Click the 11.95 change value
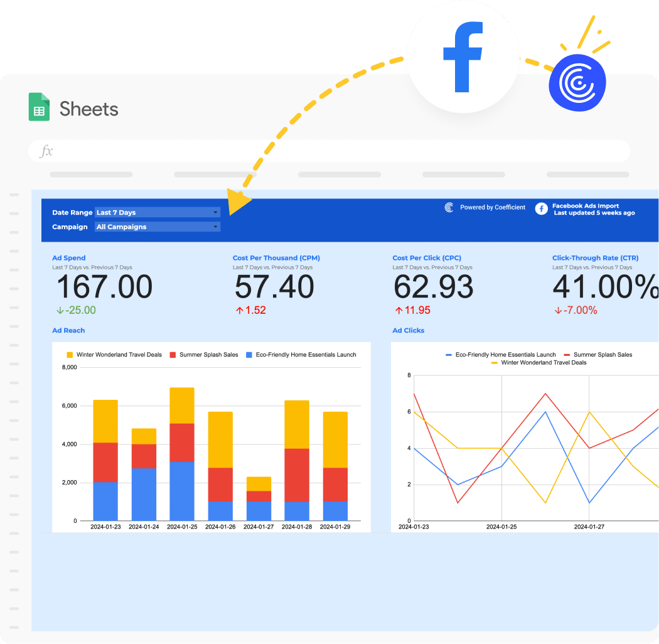 (417, 310)
